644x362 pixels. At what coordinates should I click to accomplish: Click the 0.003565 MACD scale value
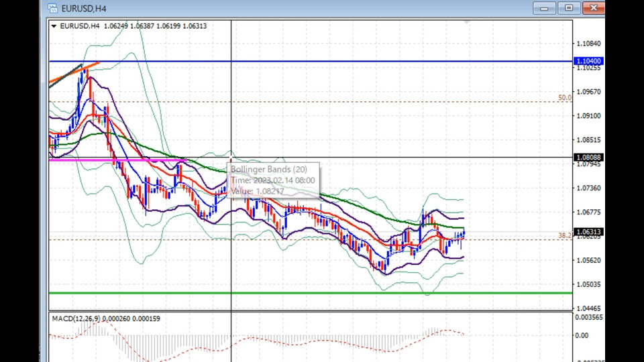click(589, 317)
